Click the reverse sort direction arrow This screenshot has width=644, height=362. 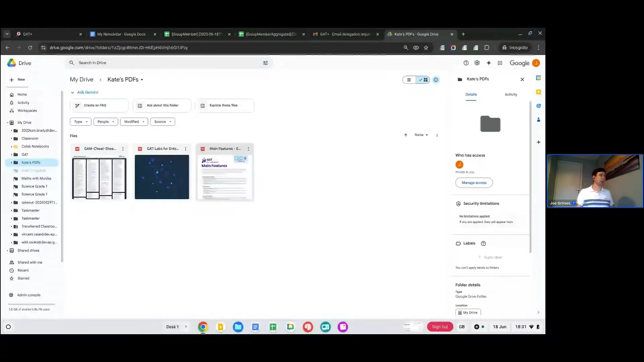pyautogui.click(x=406, y=135)
